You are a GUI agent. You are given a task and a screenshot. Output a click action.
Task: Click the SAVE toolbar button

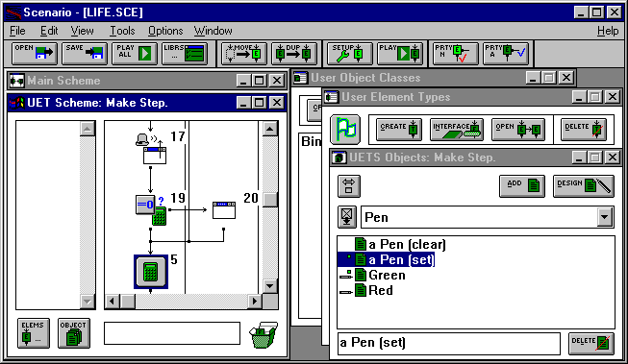[x=85, y=53]
